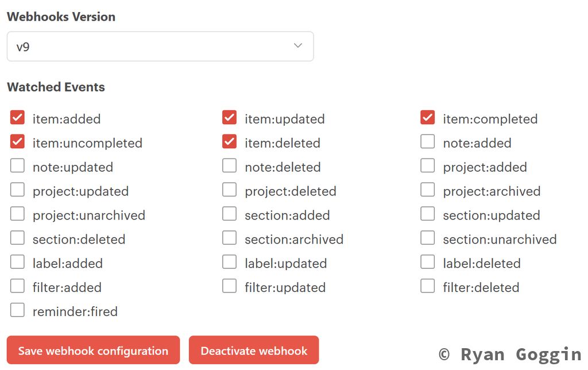Viewport: 588px width, 370px height.
Task: Enable the section:unarchived event
Action: (x=427, y=238)
